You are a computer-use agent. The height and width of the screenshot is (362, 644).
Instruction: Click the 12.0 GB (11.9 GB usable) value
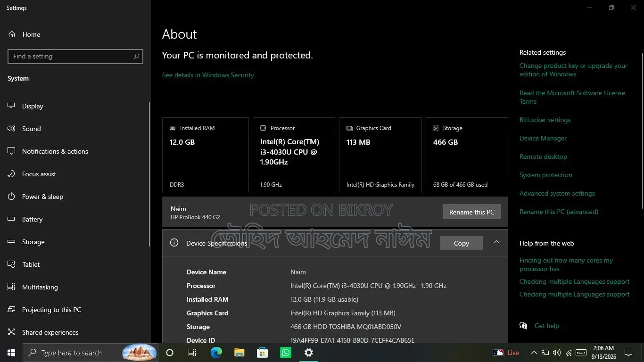324,299
